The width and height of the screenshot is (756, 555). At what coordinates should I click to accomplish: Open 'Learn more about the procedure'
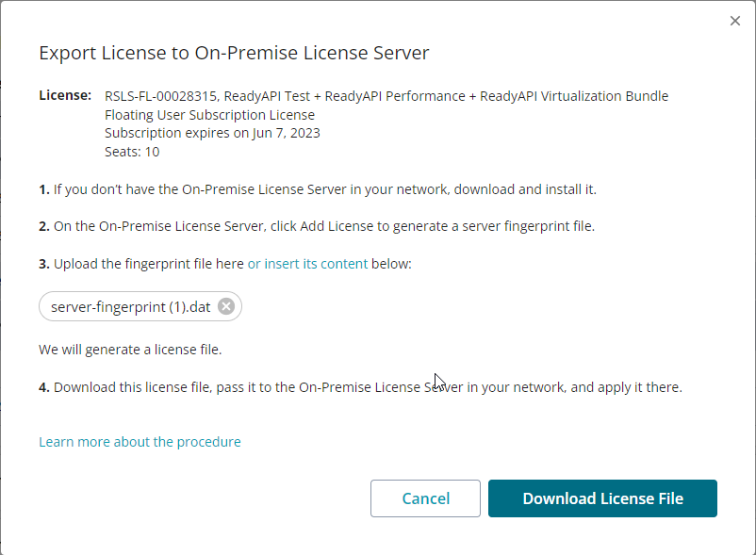pos(140,441)
